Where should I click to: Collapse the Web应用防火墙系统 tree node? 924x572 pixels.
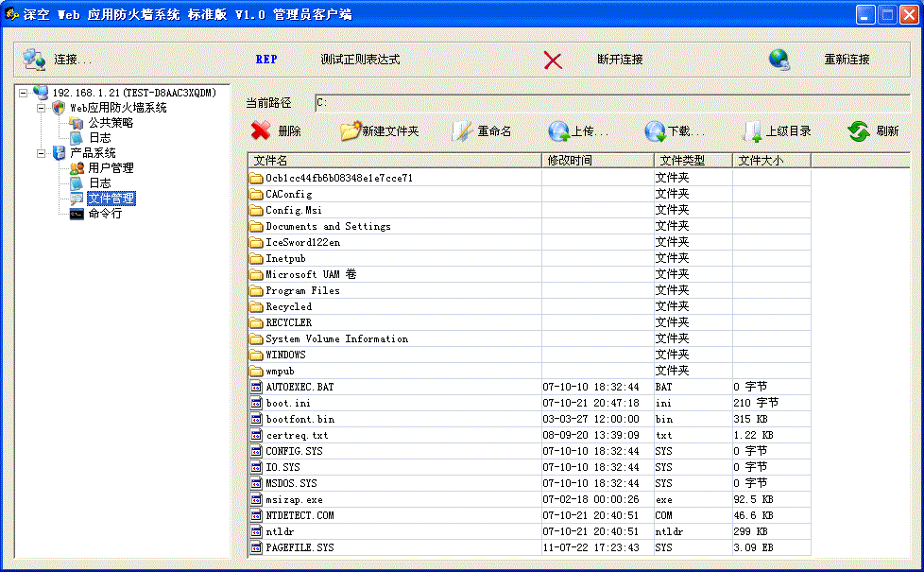click(41, 109)
